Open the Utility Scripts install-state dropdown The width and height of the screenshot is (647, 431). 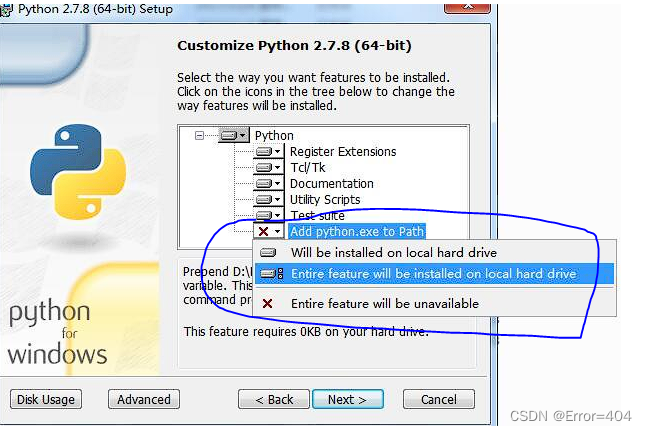269,199
